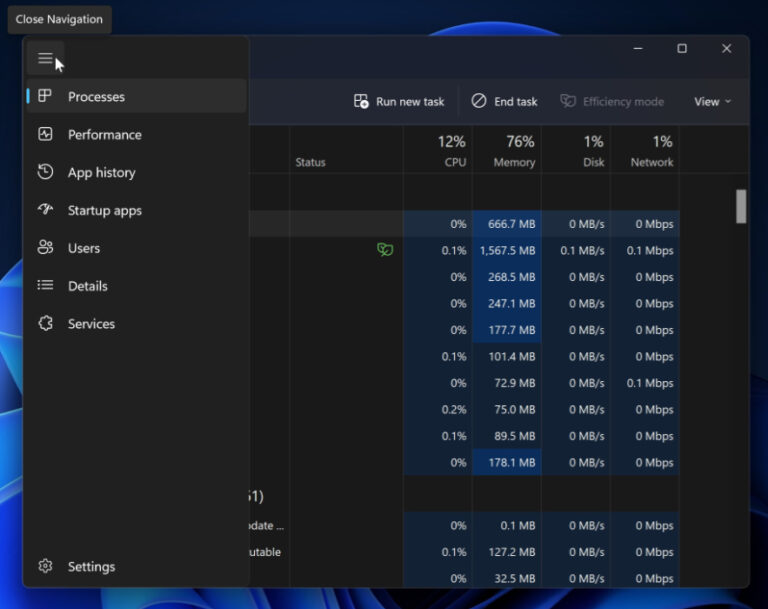Select the 666.7 MB memory cell
Screen dimensions: 768x609
pyautogui.click(x=507, y=224)
